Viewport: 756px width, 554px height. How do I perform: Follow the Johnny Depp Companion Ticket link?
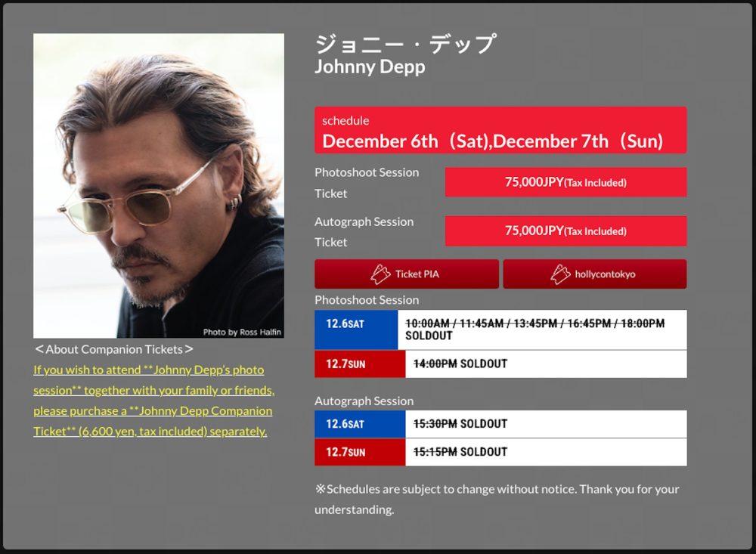pyautogui.click(x=153, y=400)
